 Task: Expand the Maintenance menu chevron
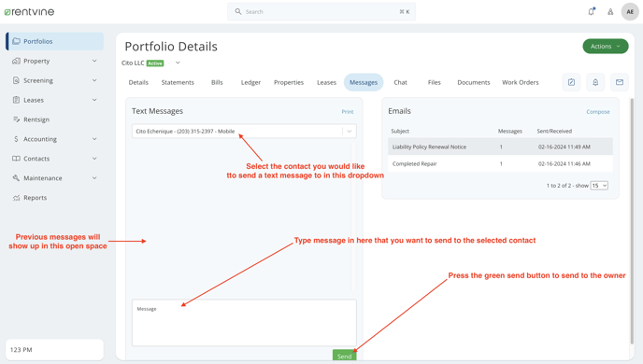point(94,177)
